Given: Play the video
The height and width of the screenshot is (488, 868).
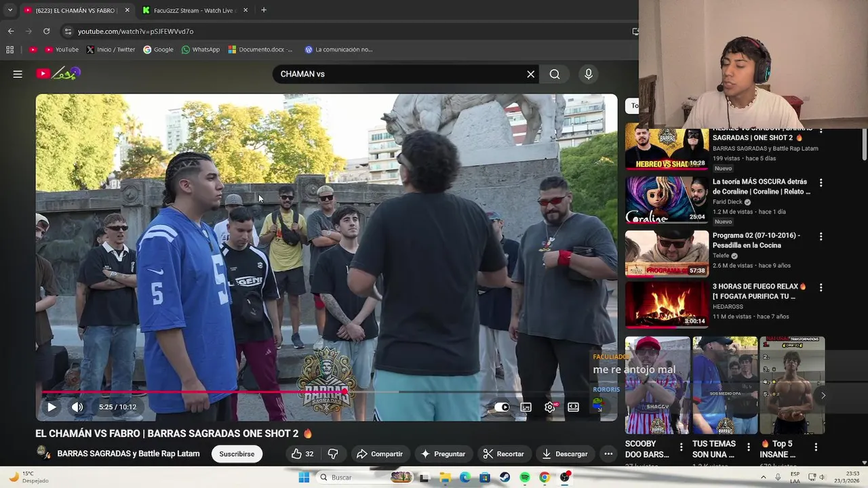Looking at the screenshot, I should pyautogui.click(x=52, y=407).
